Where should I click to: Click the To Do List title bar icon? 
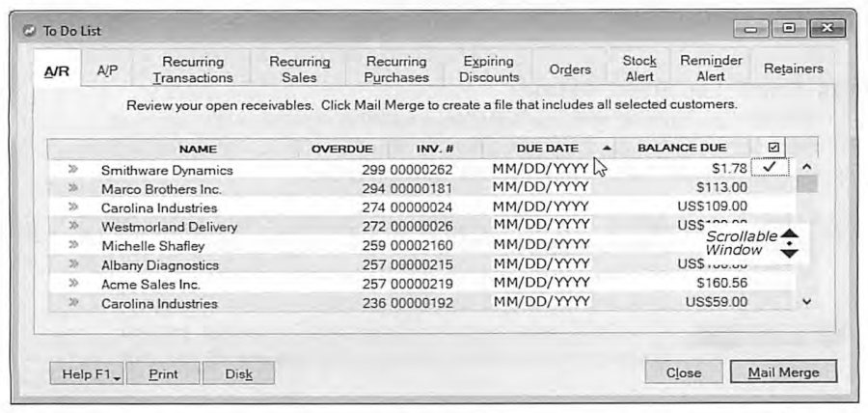(30, 31)
